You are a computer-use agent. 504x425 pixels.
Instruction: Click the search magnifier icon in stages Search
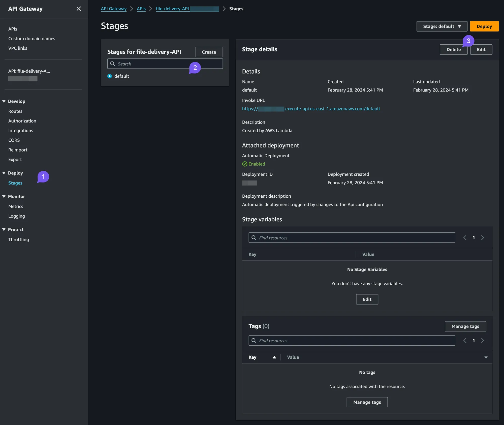pyautogui.click(x=112, y=64)
